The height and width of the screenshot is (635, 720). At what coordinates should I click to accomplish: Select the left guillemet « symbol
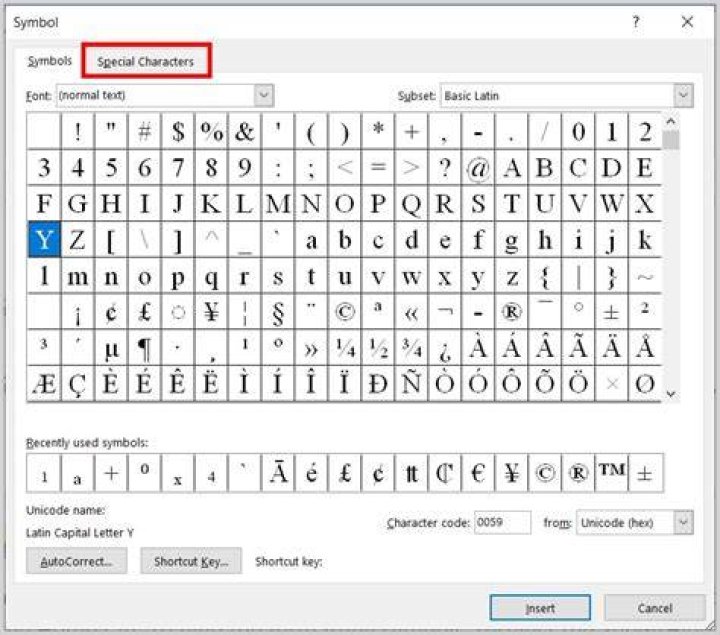click(411, 312)
